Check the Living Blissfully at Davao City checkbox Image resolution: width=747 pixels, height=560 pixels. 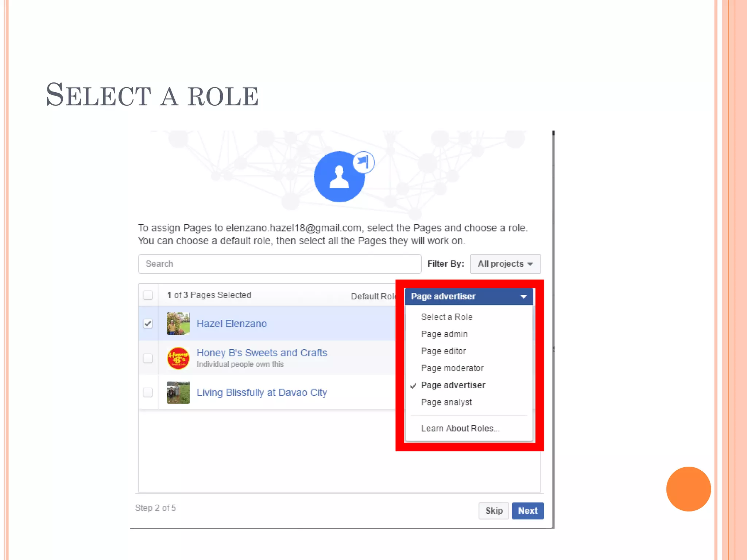point(148,392)
